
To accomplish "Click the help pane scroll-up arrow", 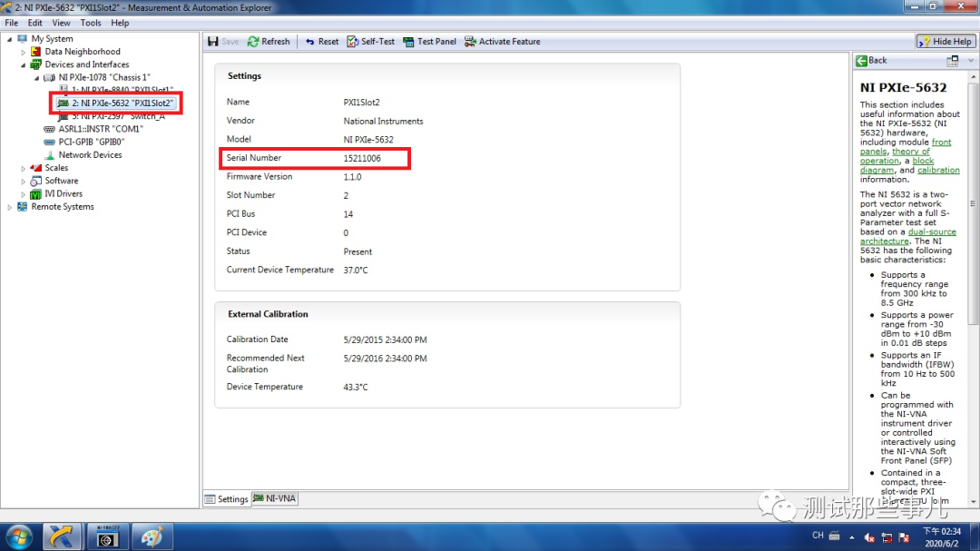I will [973, 76].
